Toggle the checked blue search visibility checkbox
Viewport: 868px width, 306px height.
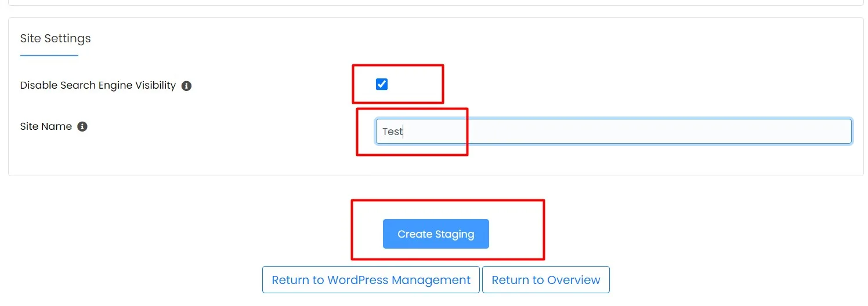pyautogui.click(x=382, y=85)
